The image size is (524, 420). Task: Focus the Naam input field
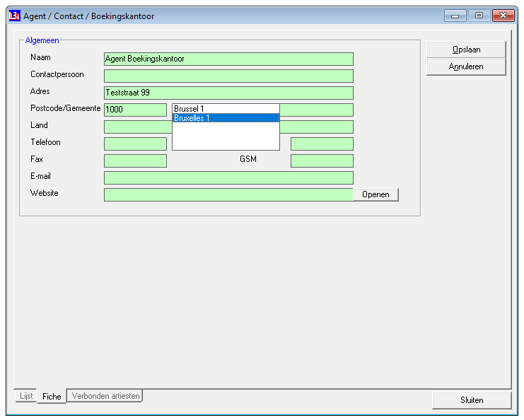point(228,59)
